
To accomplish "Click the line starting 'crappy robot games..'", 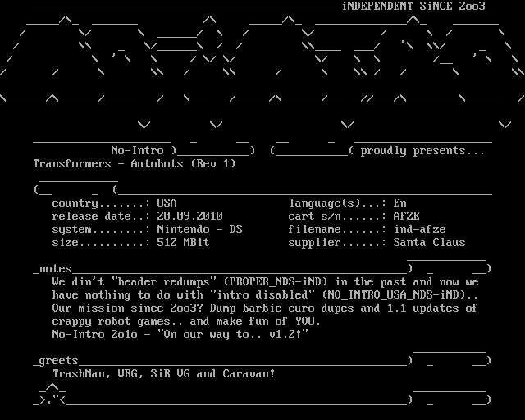I will click(186, 322).
